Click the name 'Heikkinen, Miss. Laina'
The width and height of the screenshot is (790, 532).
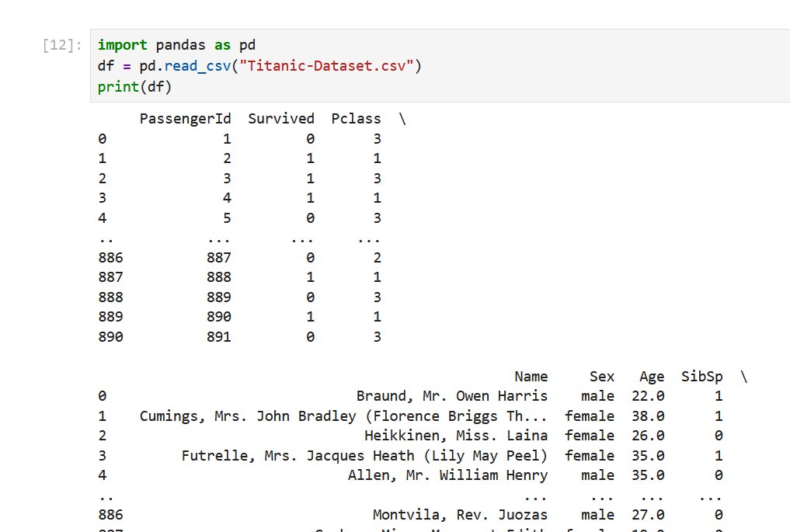click(456, 436)
